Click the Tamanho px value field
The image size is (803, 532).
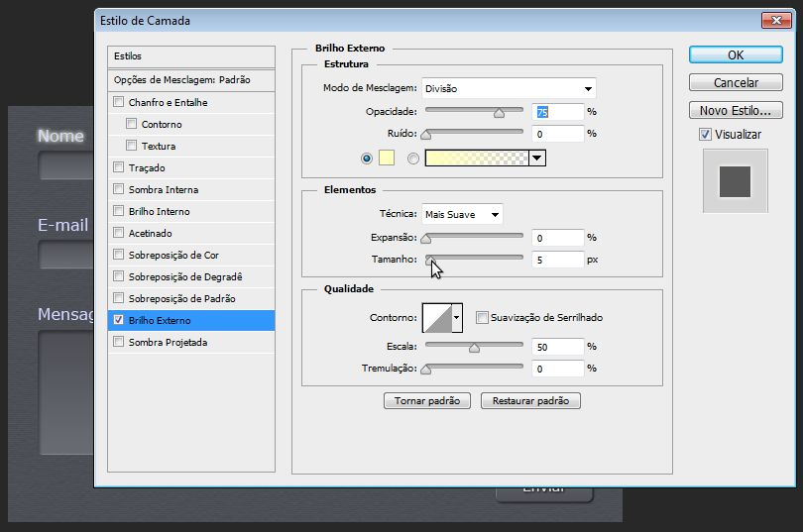tap(557, 260)
